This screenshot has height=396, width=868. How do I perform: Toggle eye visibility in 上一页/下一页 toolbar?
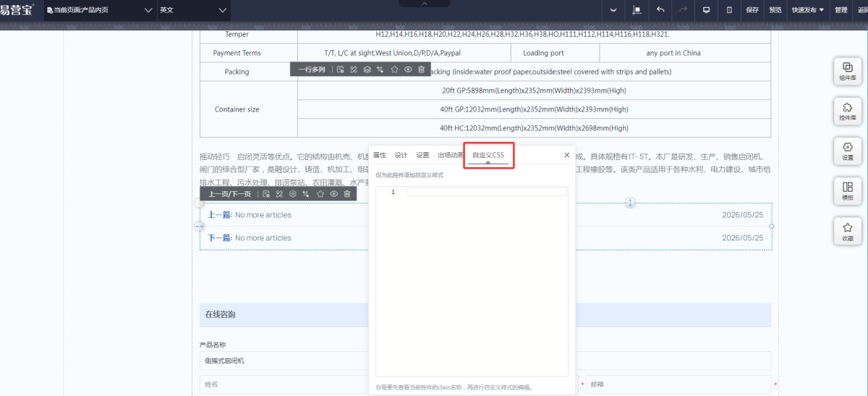333,194
